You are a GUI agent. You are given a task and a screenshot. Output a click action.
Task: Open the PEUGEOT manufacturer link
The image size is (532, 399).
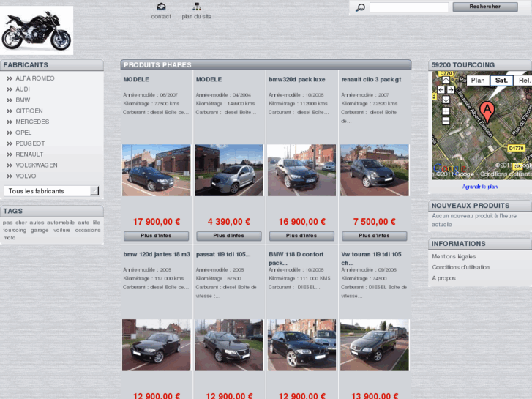click(30, 143)
